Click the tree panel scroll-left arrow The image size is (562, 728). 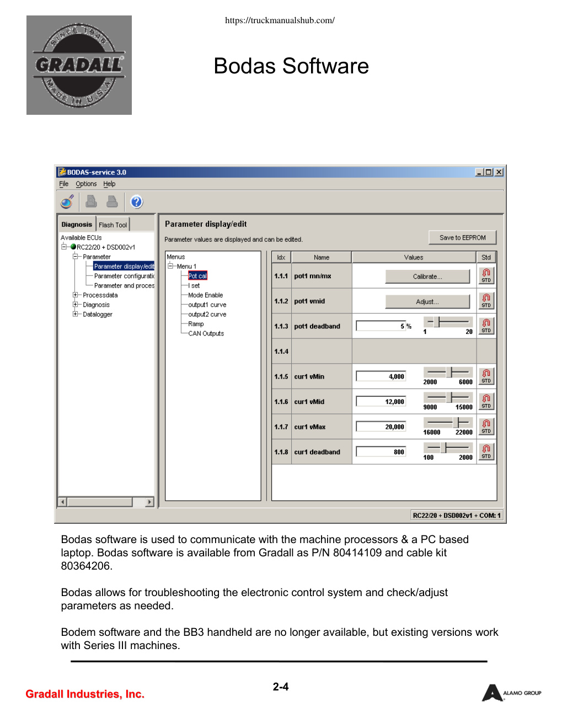tap(62, 502)
